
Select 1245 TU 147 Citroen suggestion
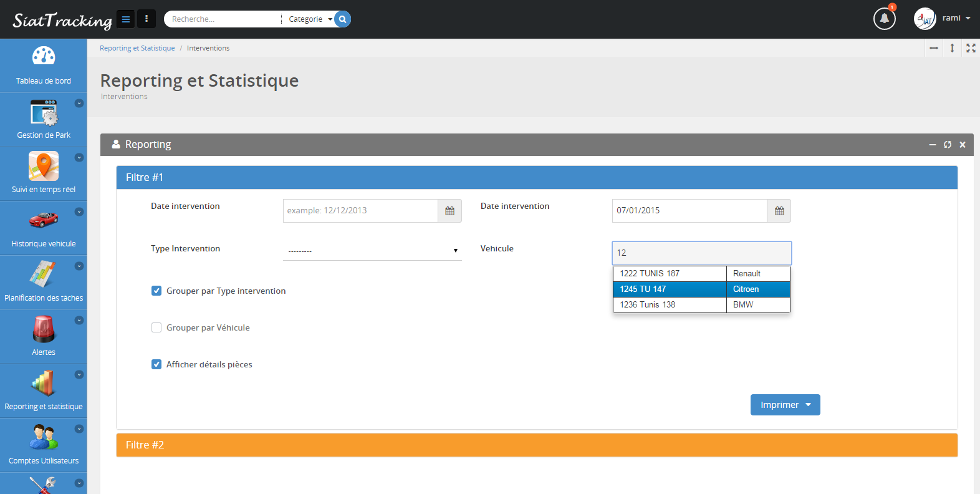tap(701, 289)
